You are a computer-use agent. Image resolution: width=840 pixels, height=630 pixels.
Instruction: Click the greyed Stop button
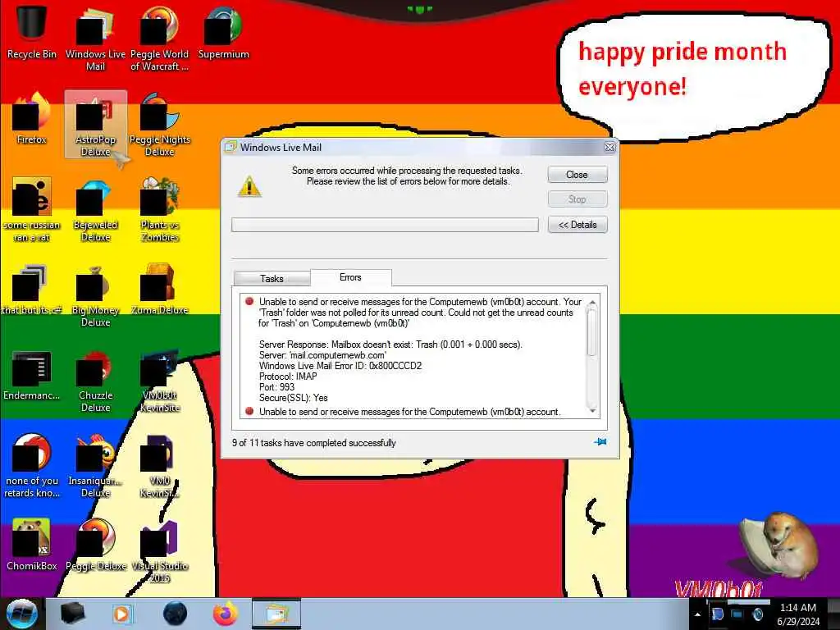[x=577, y=199]
